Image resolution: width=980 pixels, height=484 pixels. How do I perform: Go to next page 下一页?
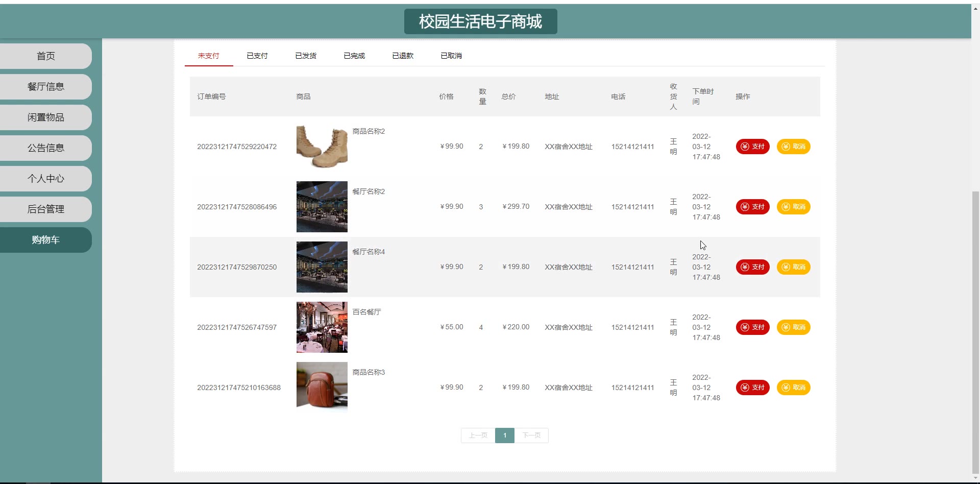click(x=531, y=435)
